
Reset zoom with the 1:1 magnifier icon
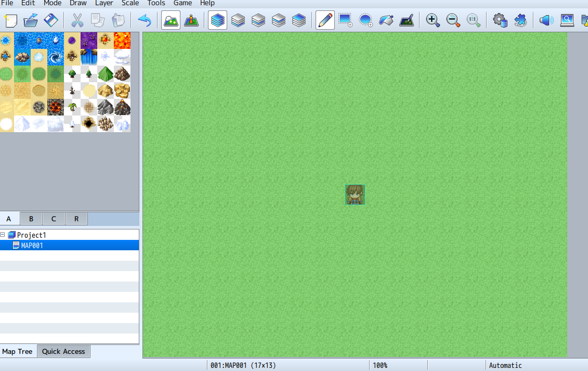(x=473, y=20)
